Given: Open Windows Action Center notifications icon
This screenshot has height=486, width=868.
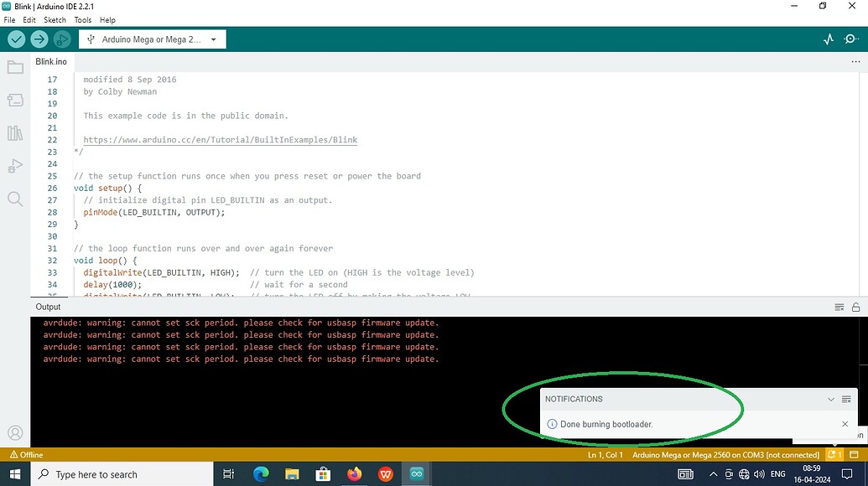Looking at the screenshot, I should (x=847, y=474).
